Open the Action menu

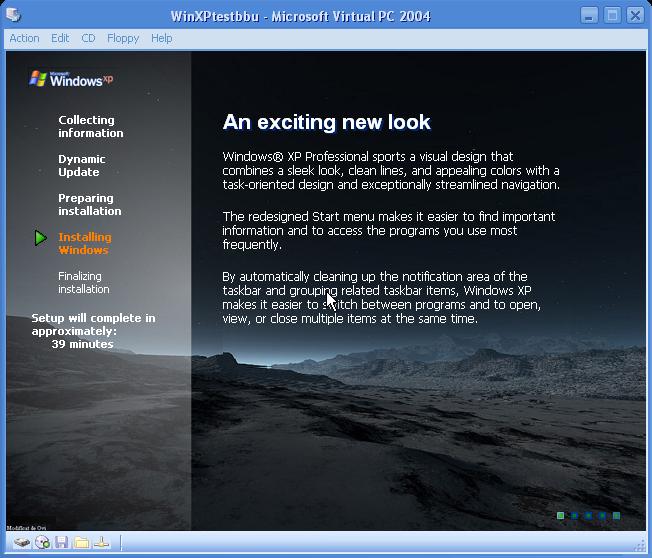pos(24,38)
